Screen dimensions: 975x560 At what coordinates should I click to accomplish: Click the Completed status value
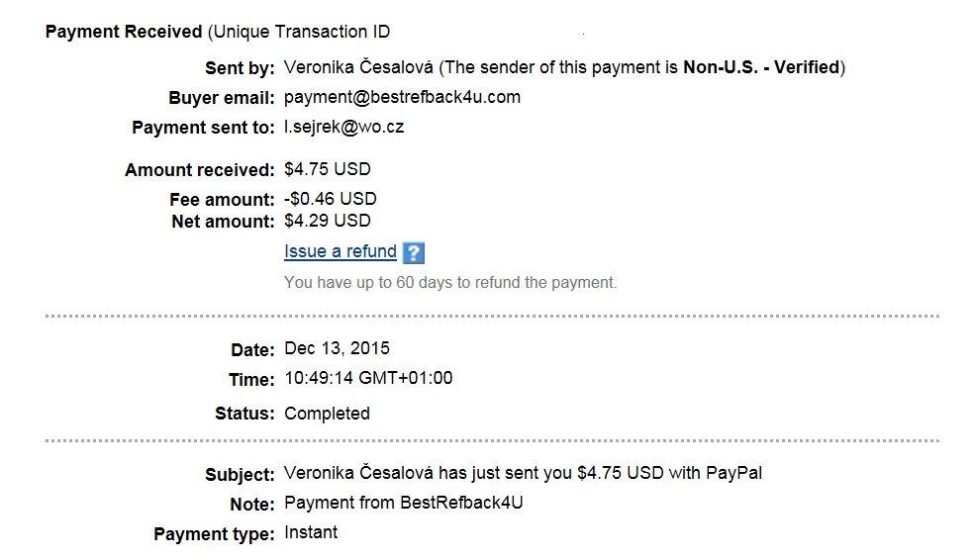pyautogui.click(x=327, y=414)
